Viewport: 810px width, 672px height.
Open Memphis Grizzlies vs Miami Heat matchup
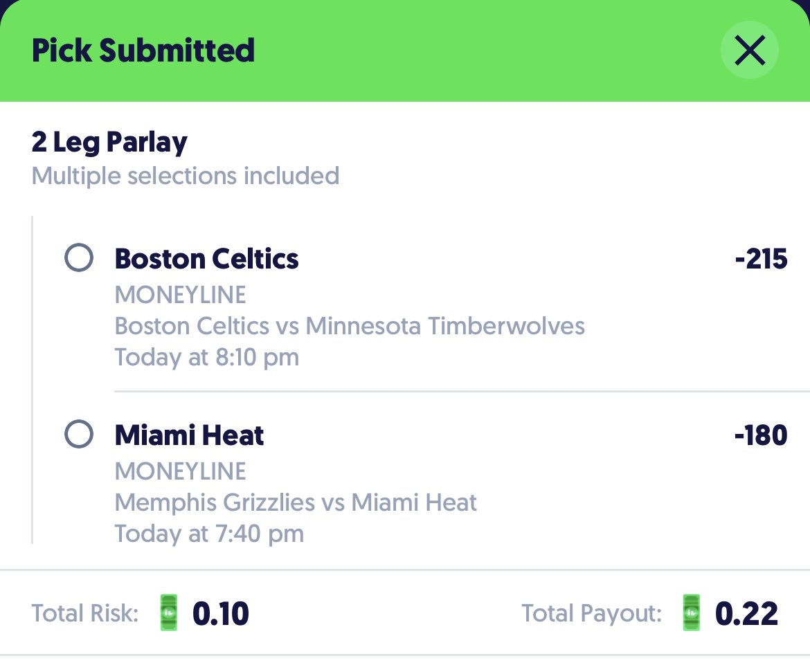[x=296, y=502]
